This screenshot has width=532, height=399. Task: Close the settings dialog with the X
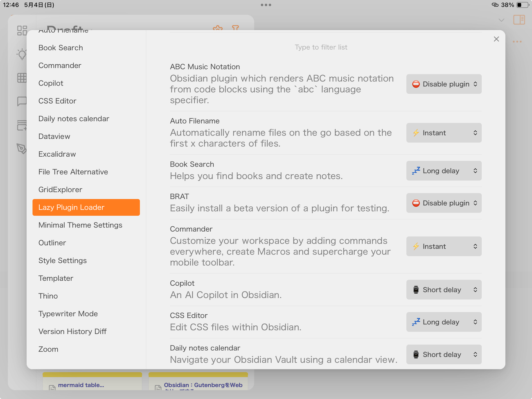tap(496, 39)
